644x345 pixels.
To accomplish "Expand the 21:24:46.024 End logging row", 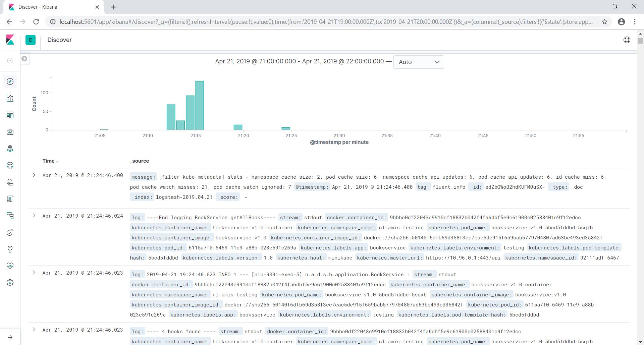I will coord(34,216).
